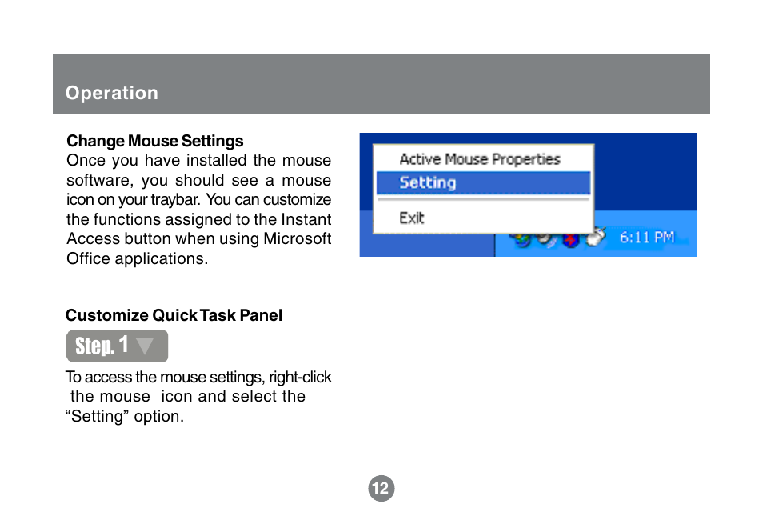The width and height of the screenshot is (763, 532).
Task: Click the down triangle on Step 1 badge
Action: coord(145,346)
